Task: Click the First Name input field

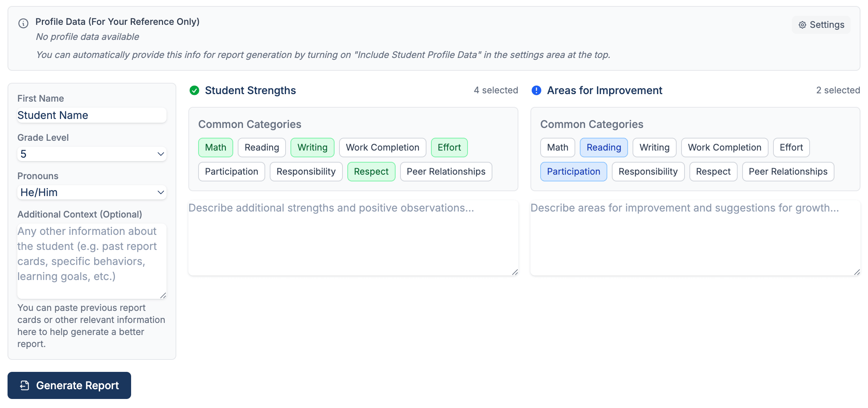Action: [x=92, y=115]
